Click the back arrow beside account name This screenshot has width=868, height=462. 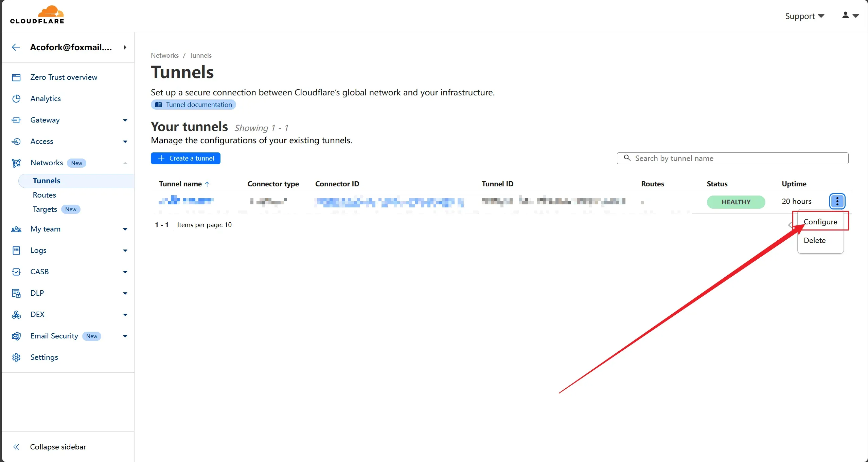[x=16, y=47]
